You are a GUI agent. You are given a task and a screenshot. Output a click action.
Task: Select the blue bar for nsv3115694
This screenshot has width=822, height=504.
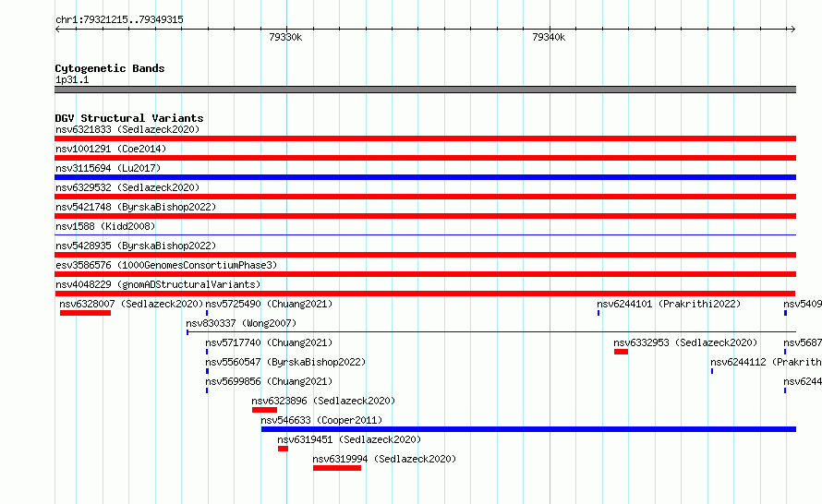425,177
